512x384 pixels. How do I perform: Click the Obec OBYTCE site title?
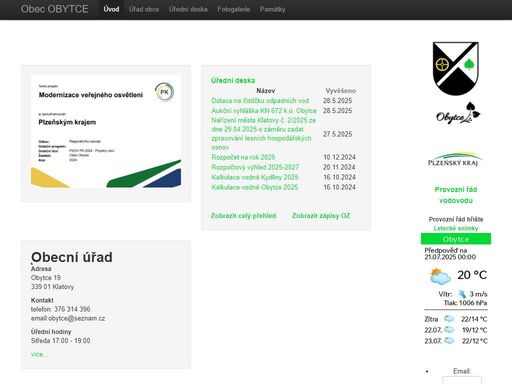pos(55,9)
